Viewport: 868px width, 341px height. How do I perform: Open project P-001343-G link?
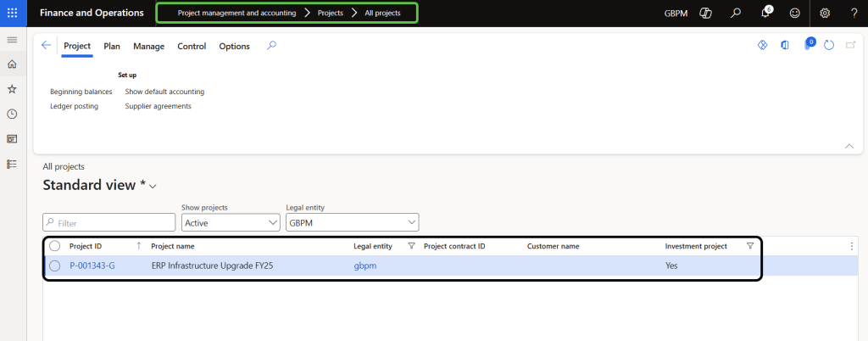tap(92, 266)
